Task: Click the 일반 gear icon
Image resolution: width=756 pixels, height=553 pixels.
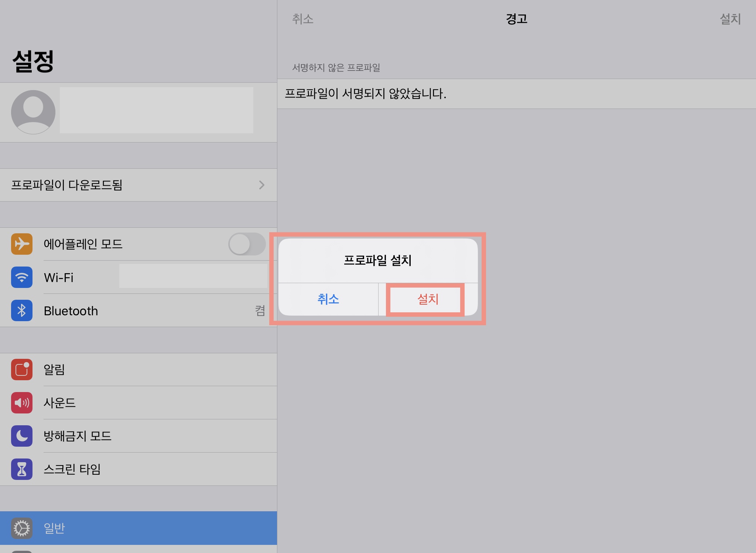Action: 22,528
